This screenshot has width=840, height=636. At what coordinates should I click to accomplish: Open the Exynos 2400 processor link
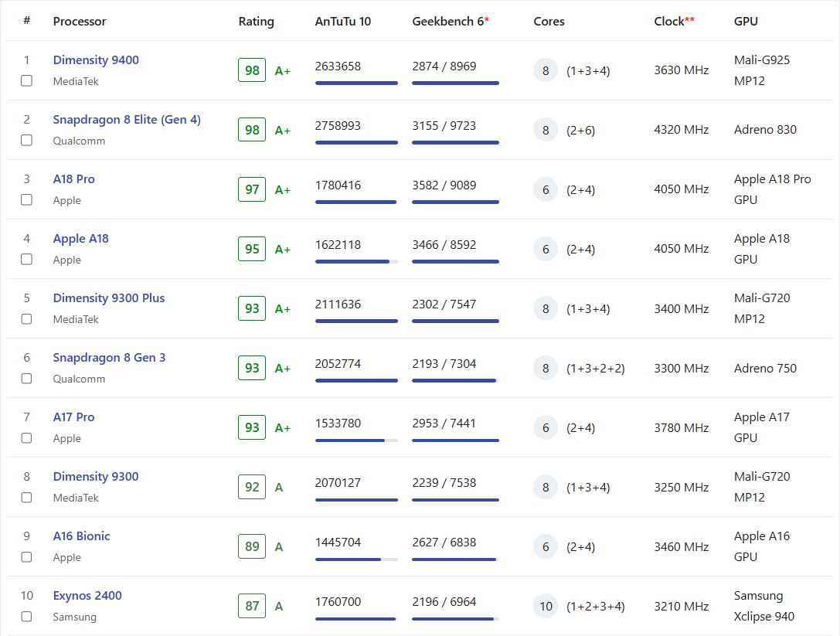click(87, 596)
